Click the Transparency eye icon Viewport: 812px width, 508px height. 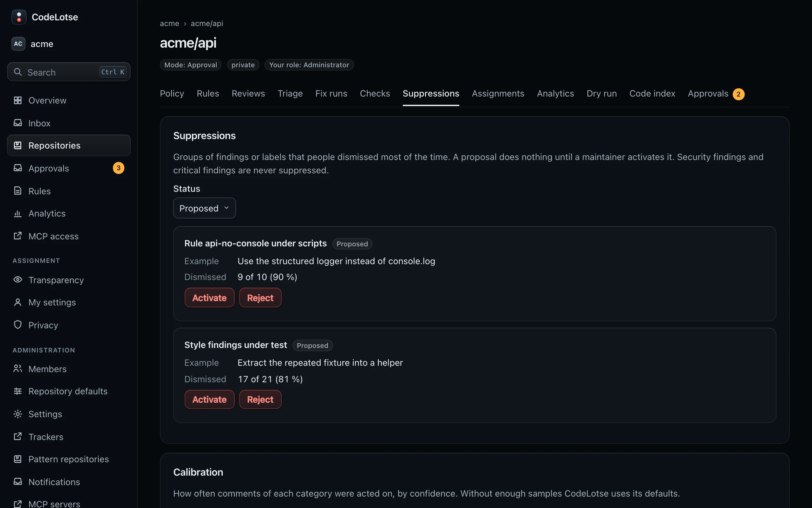coord(18,280)
